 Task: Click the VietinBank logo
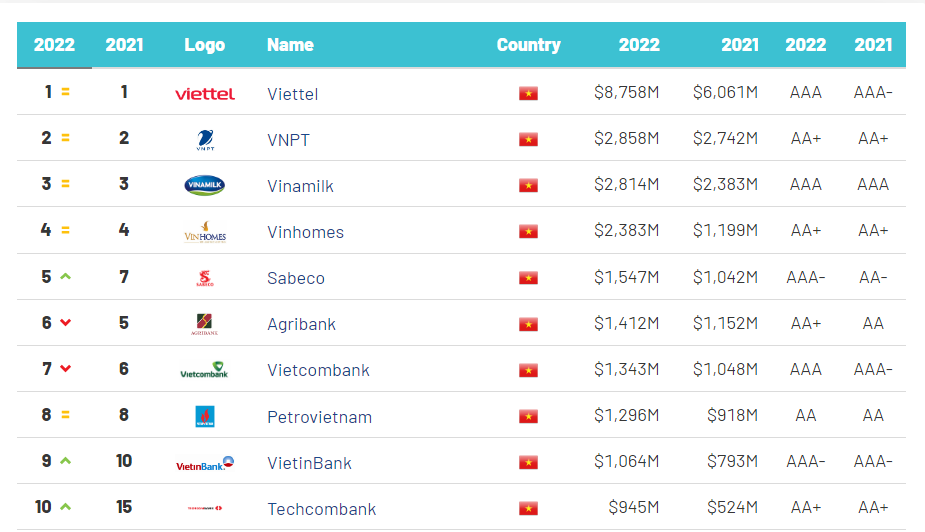click(204, 463)
